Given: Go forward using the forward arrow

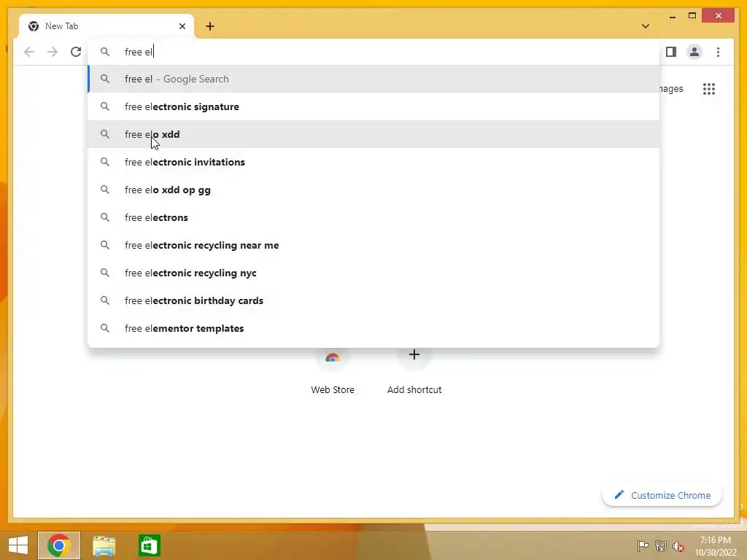Looking at the screenshot, I should 53,52.
